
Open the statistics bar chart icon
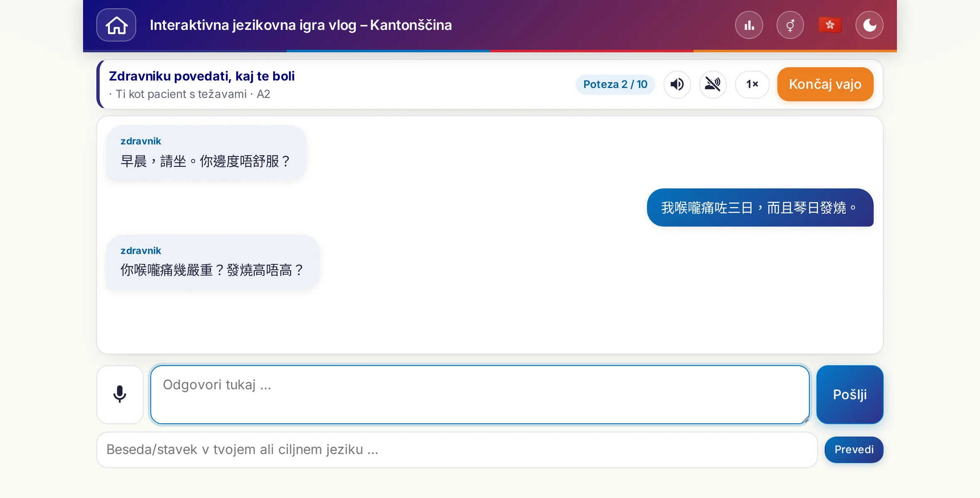coord(749,25)
